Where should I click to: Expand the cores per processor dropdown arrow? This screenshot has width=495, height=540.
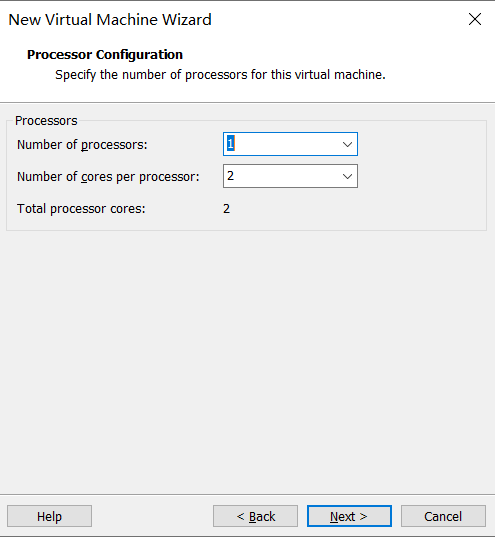tap(347, 176)
